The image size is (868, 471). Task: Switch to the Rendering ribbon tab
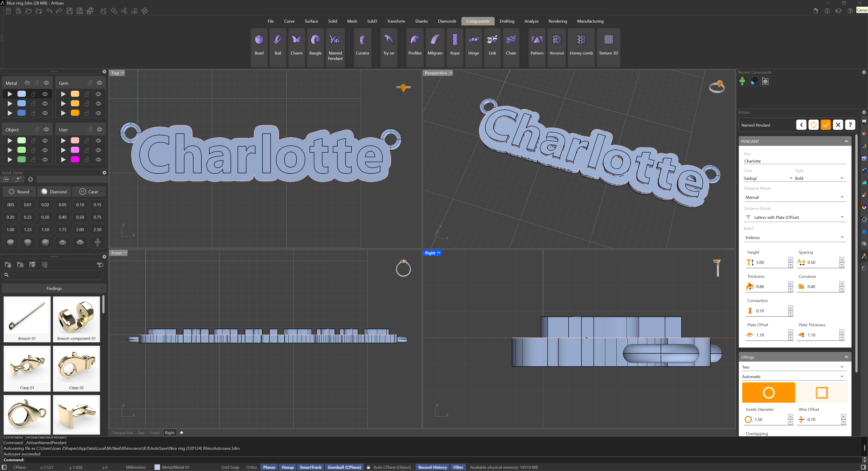click(557, 21)
